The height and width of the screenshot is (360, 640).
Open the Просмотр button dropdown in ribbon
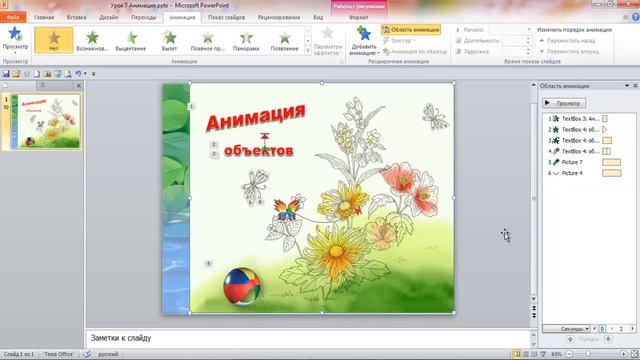point(15,53)
